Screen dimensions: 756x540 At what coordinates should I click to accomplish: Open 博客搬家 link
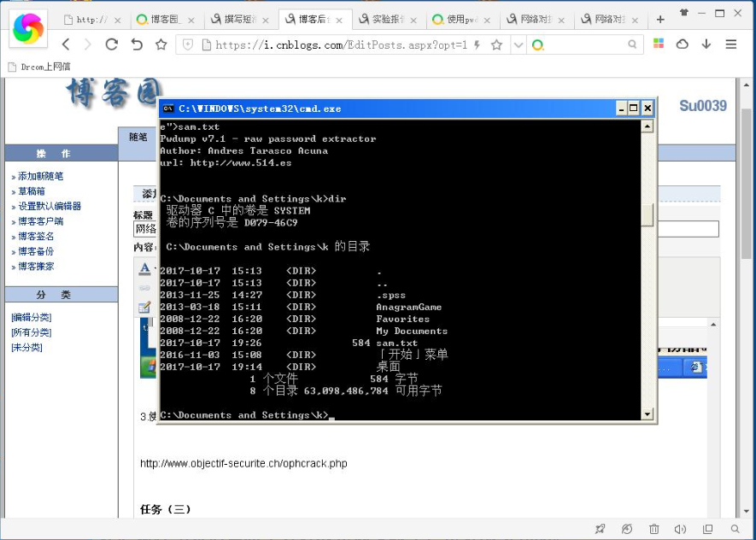36,266
